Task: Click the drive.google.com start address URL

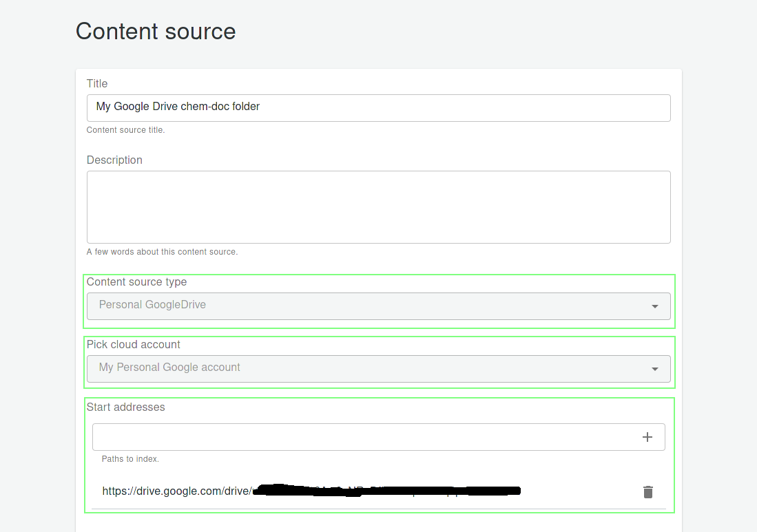Action: [176, 491]
